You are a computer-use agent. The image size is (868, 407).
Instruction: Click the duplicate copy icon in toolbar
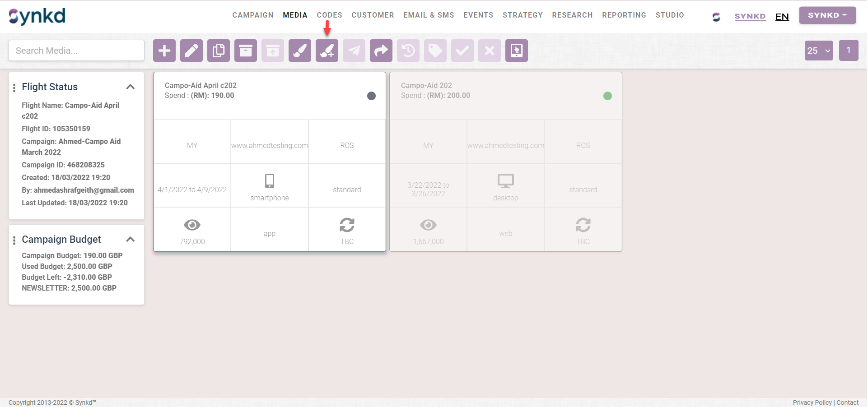[x=219, y=51]
